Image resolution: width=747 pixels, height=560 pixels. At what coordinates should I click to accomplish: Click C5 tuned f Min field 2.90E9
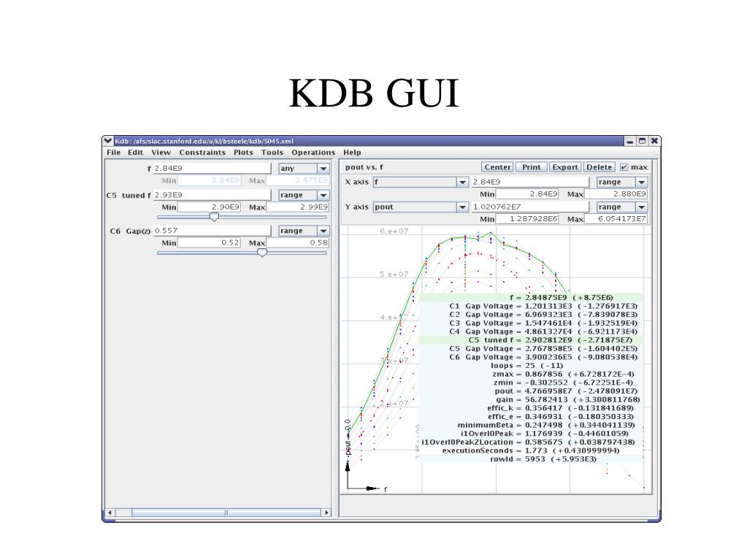[209, 207]
